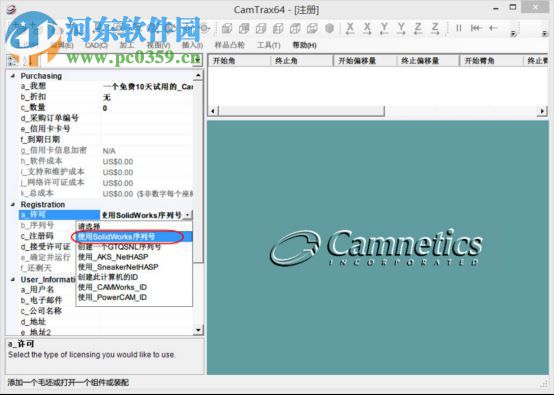Viewport: 554px width, 395px height.
Task: Click the 开始臂角 column header
Action: point(491,61)
